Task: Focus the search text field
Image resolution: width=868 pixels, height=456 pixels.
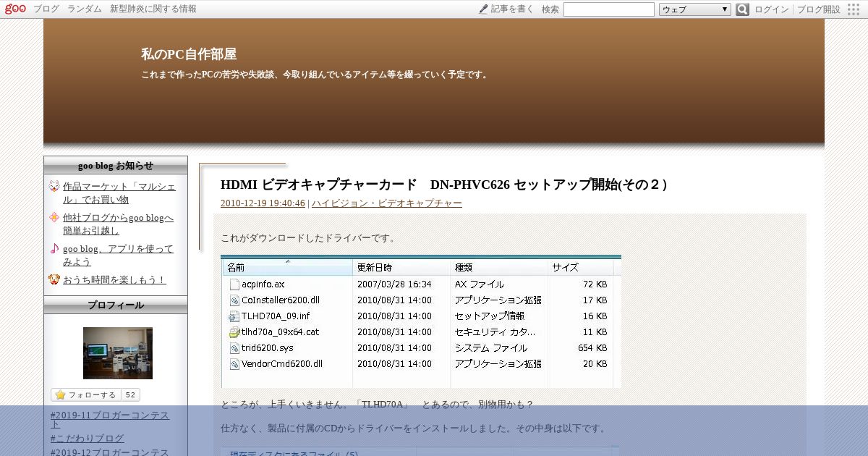Action: (x=609, y=9)
